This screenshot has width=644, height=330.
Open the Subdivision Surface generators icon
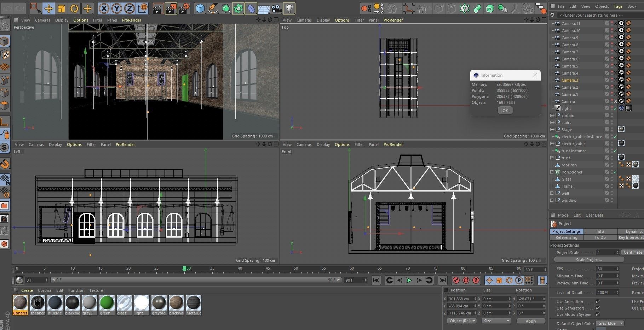click(226, 8)
